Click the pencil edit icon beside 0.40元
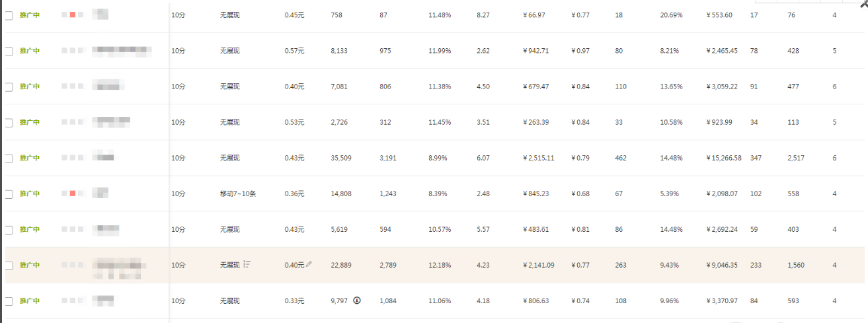The image size is (868, 323). coord(309,264)
